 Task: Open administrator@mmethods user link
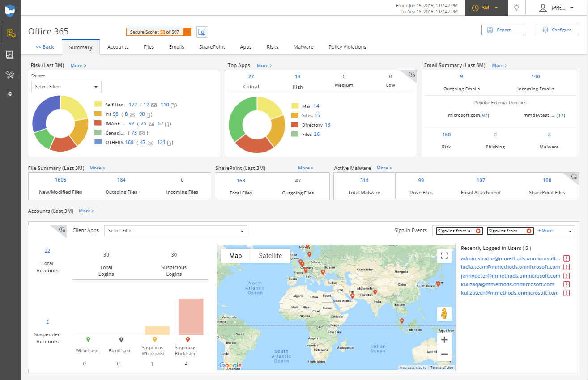click(x=510, y=258)
